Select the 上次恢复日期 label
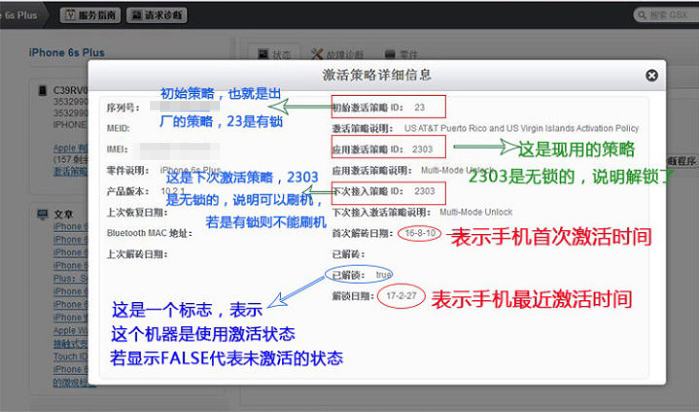The width and height of the screenshot is (699, 412). (x=137, y=212)
